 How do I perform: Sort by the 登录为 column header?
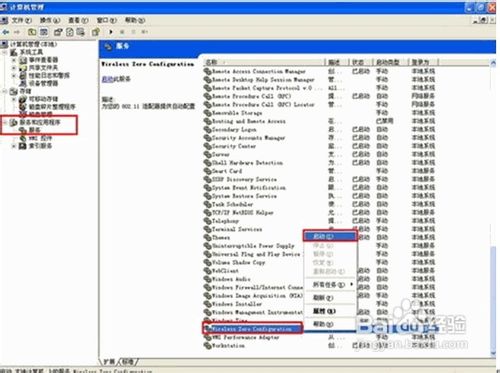point(423,62)
